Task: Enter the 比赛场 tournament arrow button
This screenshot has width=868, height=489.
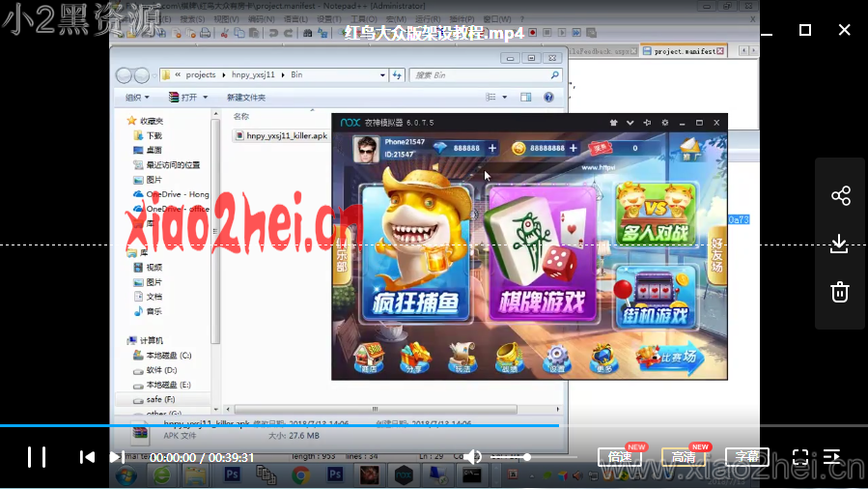Action: [x=670, y=358]
